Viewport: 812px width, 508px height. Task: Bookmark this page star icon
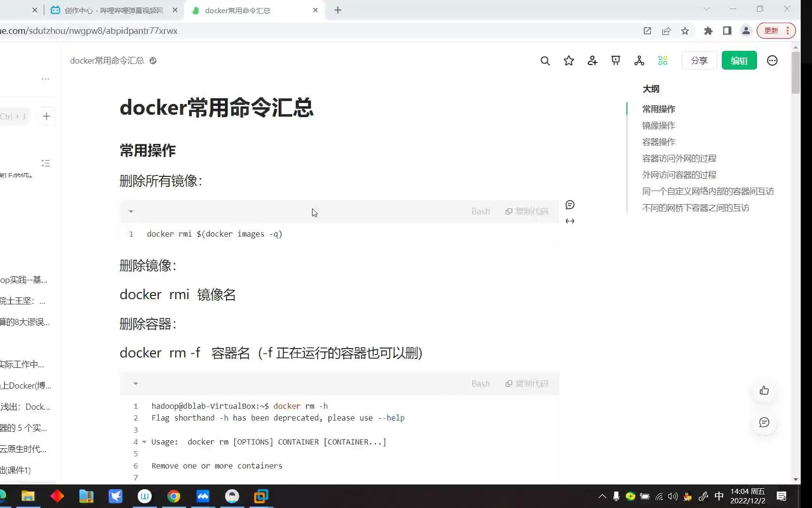(685, 31)
